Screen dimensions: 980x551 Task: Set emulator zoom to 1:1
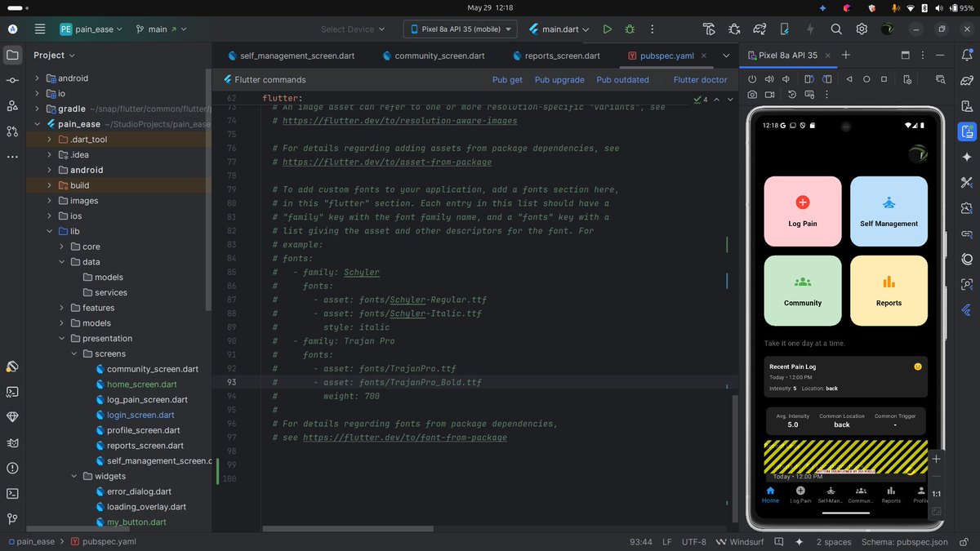tap(937, 494)
